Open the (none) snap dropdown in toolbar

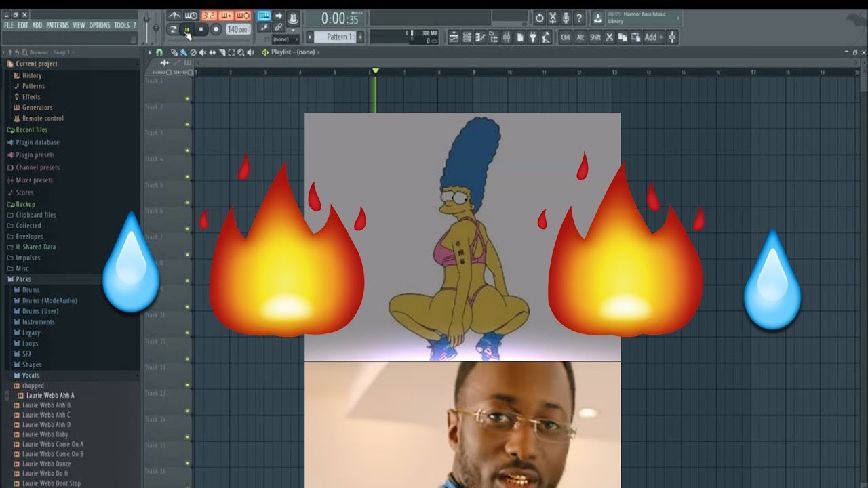point(285,39)
